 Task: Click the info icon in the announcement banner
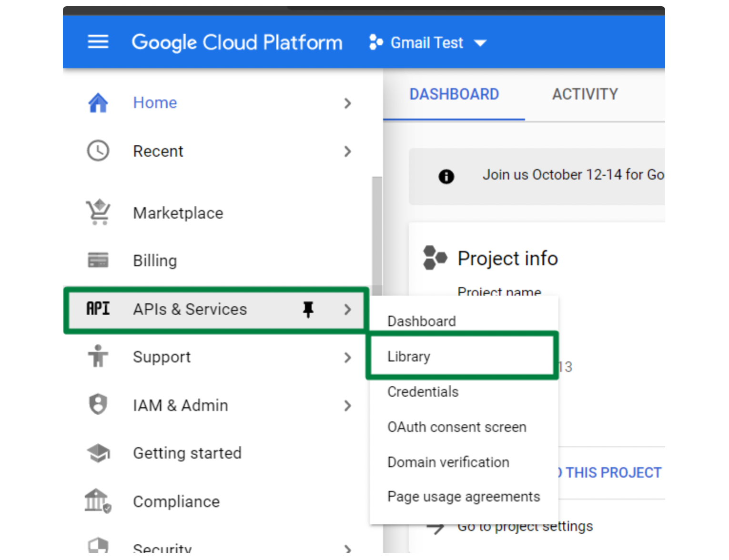click(x=446, y=177)
